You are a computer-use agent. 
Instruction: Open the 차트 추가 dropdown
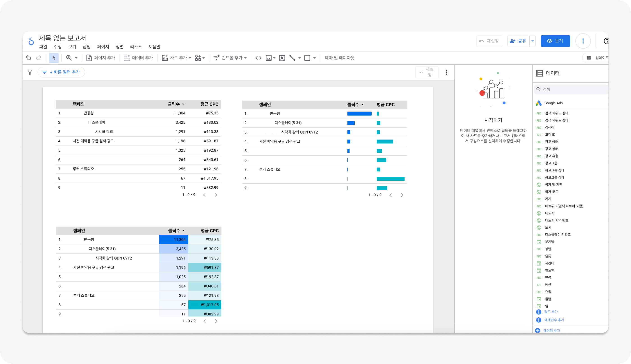[176, 58]
